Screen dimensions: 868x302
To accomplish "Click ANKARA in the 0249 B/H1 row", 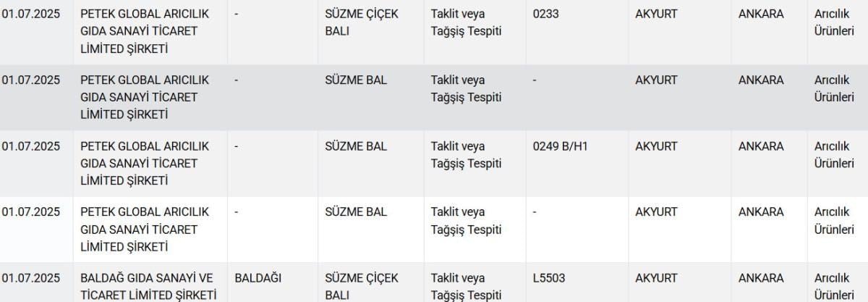I will (x=760, y=146).
